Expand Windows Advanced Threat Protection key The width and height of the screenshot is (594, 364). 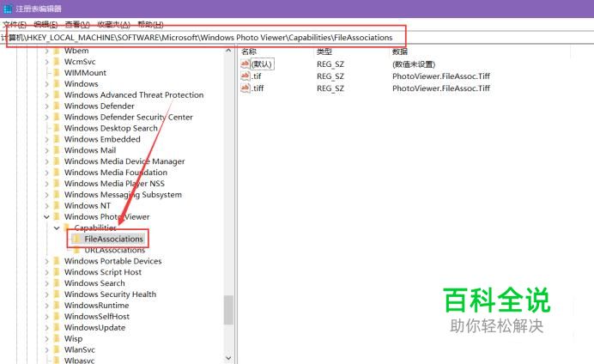pyautogui.click(x=46, y=95)
